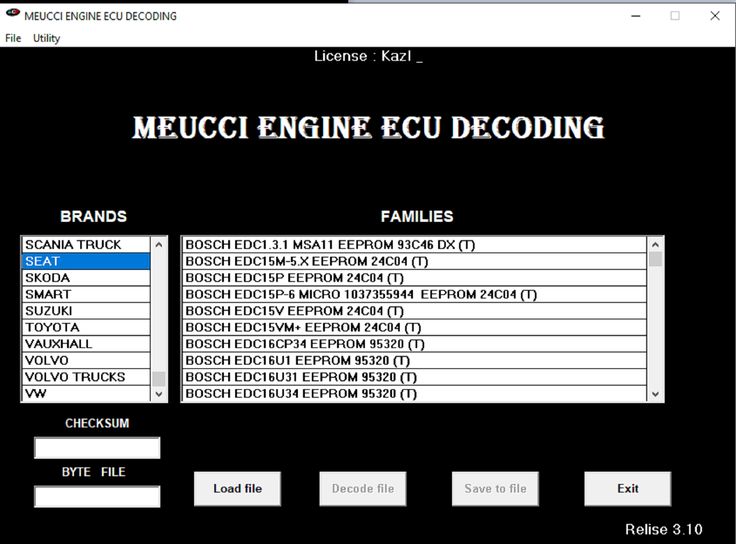Click brands list scrollbar thumb
This screenshot has width=736, height=544.
tap(159, 378)
